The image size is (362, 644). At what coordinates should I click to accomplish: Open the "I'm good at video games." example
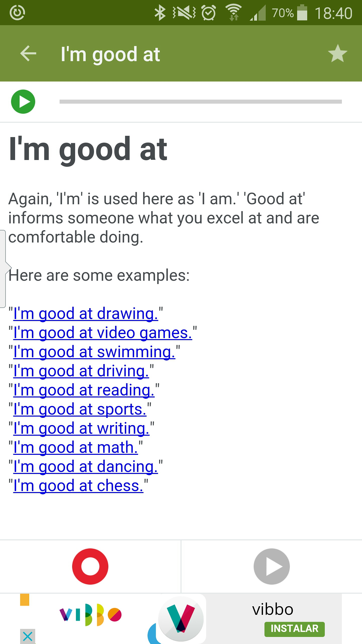pos(103,333)
